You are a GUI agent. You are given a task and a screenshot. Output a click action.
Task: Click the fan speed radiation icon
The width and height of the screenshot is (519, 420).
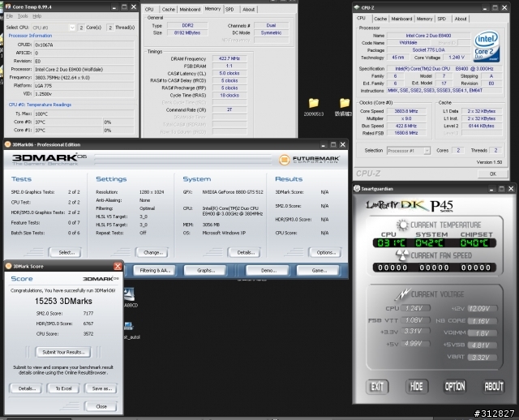click(x=402, y=255)
